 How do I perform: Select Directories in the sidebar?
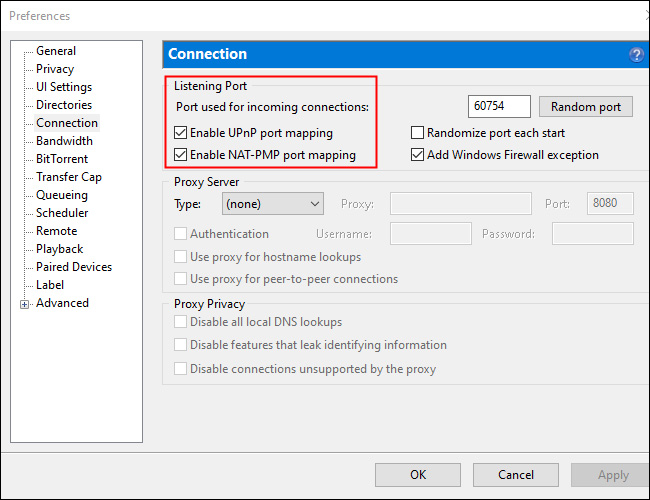pyautogui.click(x=64, y=105)
